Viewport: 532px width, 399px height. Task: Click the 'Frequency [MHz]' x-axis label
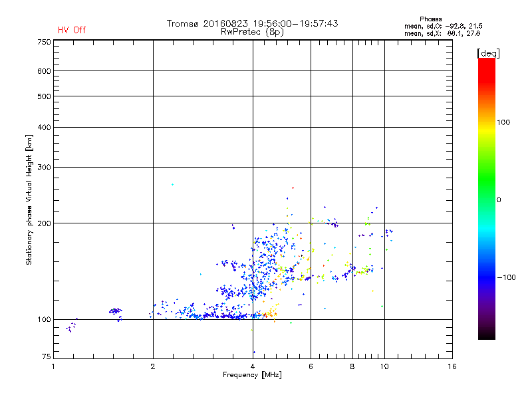point(252,375)
